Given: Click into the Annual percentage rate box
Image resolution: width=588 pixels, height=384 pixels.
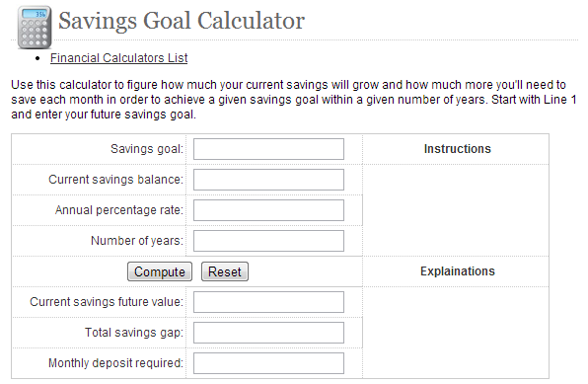Looking at the screenshot, I should point(268,210).
